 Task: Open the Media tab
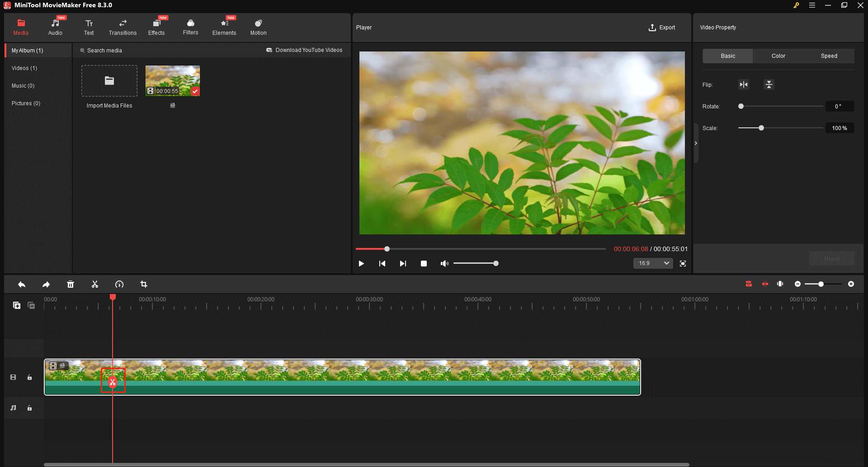[x=21, y=27]
